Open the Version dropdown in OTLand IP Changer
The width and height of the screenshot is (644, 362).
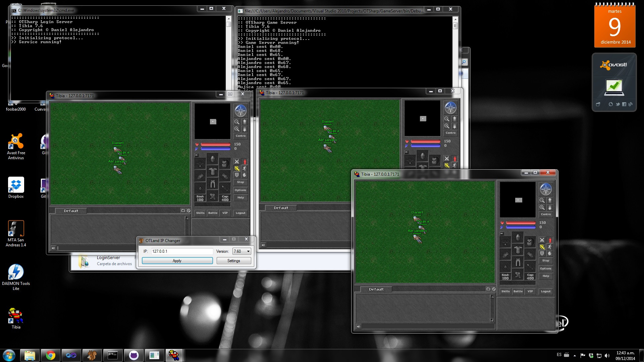(241, 251)
